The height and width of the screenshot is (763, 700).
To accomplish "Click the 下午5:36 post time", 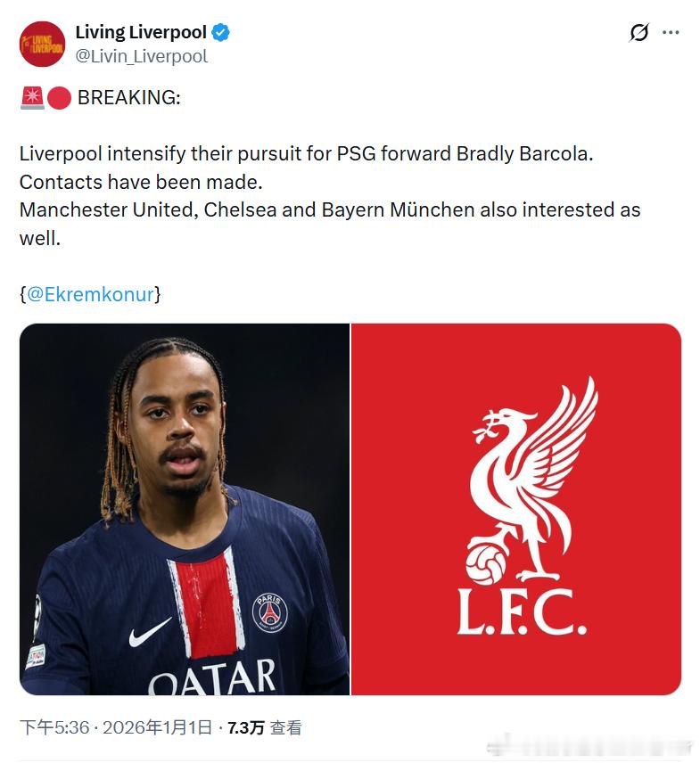I will [x=54, y=727].
